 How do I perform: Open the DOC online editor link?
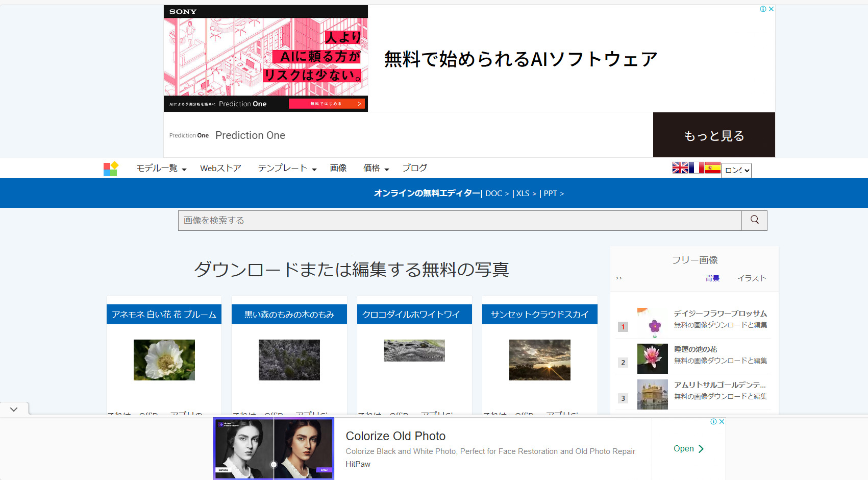(497, 194)
